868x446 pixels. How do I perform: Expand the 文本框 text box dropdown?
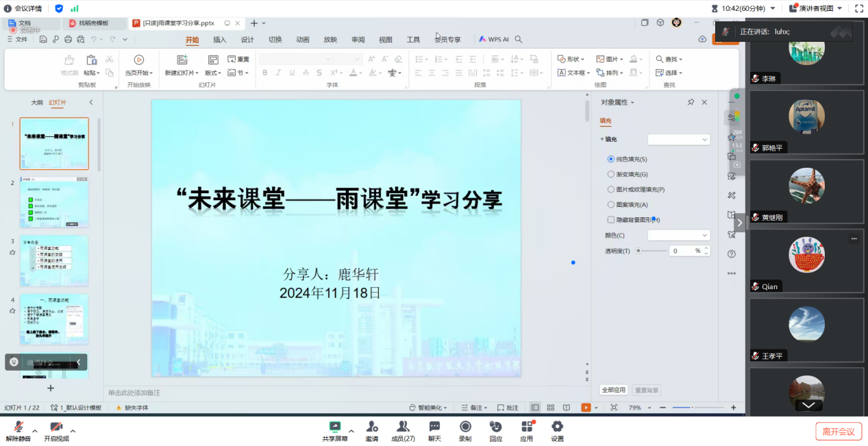click(x=573, y=73)
